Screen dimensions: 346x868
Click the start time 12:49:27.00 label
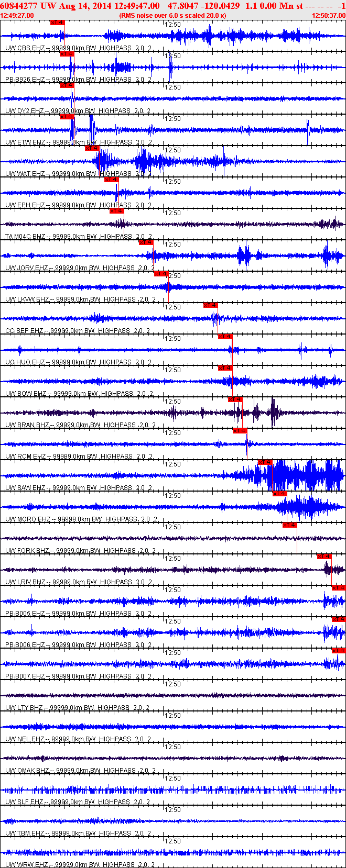point(17,16)
